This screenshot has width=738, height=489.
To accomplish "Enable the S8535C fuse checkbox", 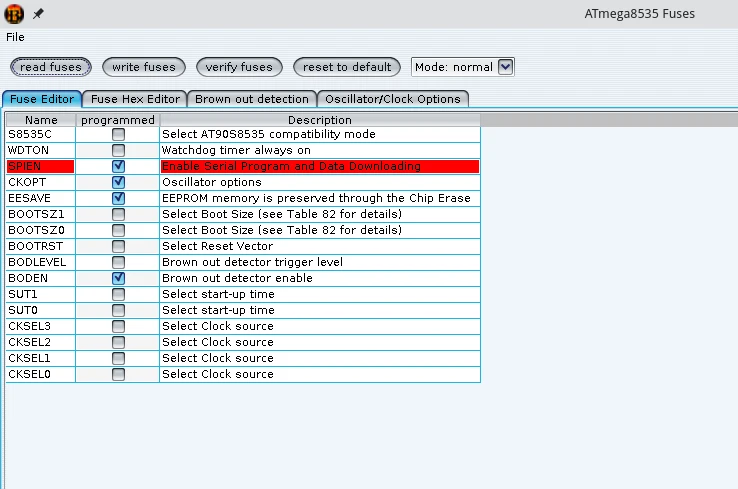I will pyautogui.click(x=118, y=134).
